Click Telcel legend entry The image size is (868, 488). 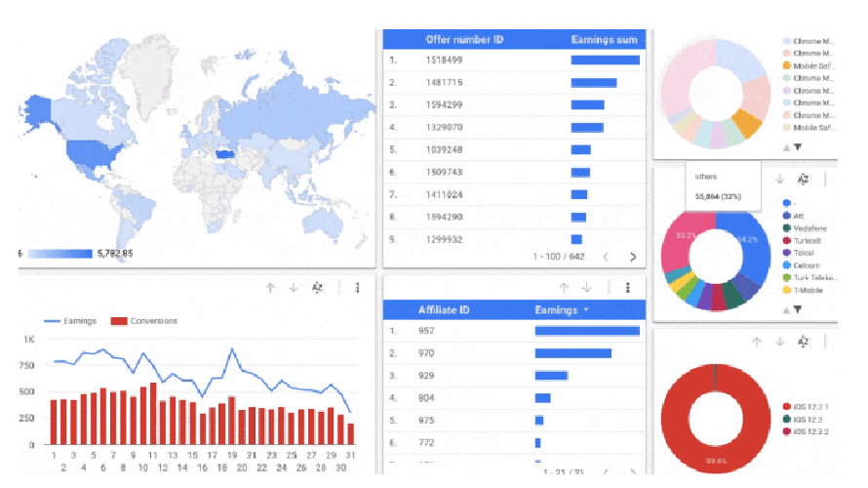coord(798,253)
